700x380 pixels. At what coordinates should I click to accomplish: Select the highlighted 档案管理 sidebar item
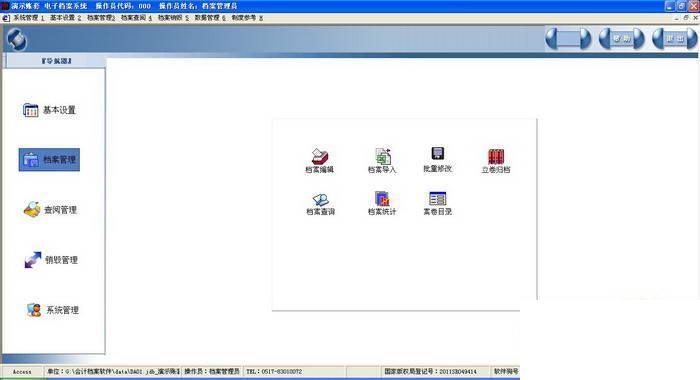49,160
